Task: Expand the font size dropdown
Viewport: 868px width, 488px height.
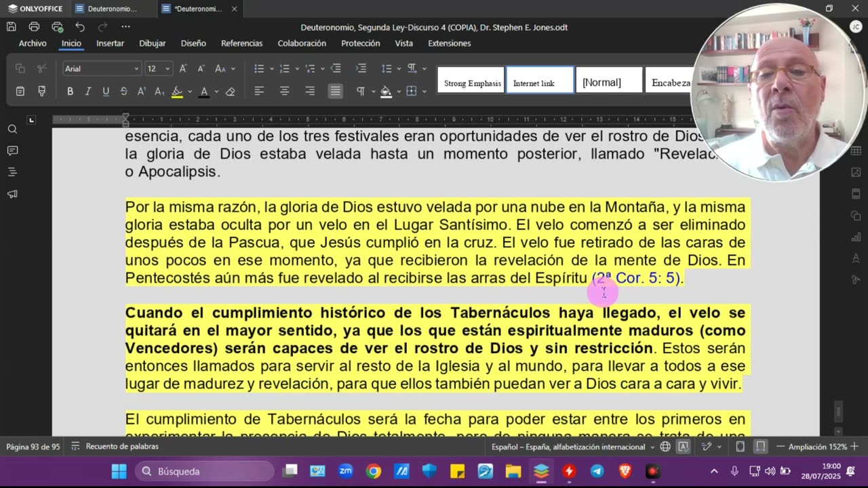Action: [167, 68]
